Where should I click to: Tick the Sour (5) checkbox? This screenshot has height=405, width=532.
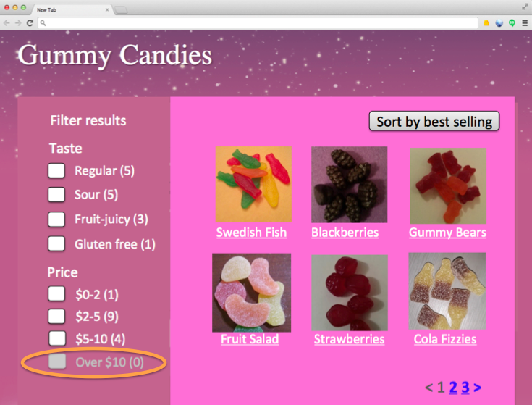click(x=56, y=194)
